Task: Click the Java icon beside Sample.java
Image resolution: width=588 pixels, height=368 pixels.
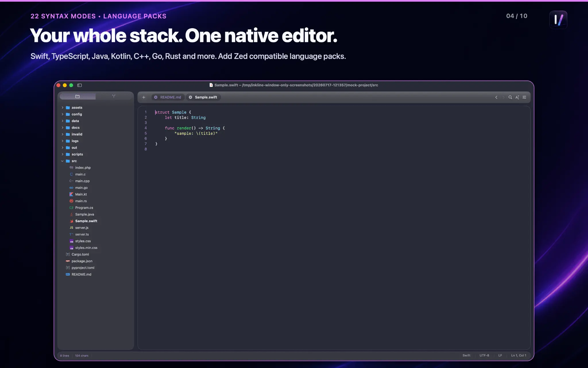Action: 71,214
